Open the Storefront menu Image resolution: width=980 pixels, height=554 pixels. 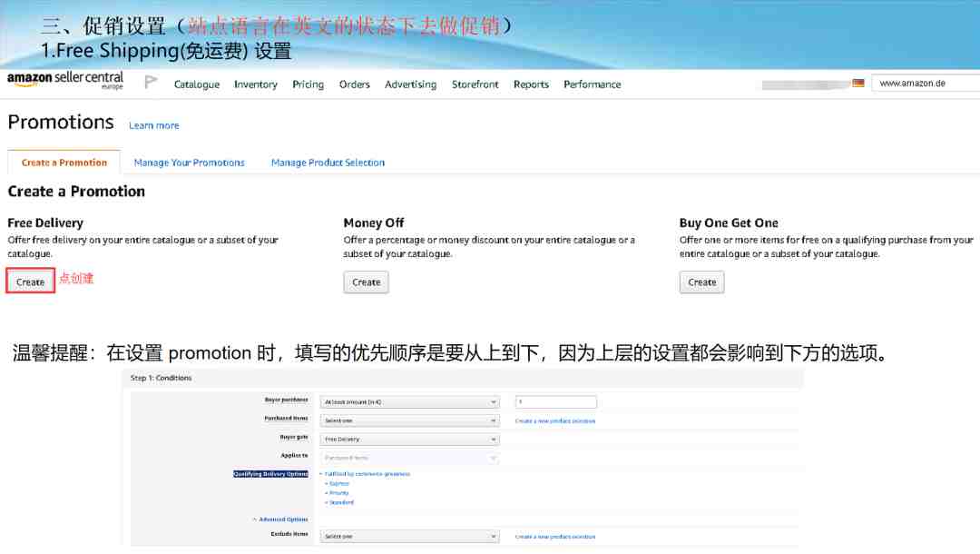click(475, 84)
